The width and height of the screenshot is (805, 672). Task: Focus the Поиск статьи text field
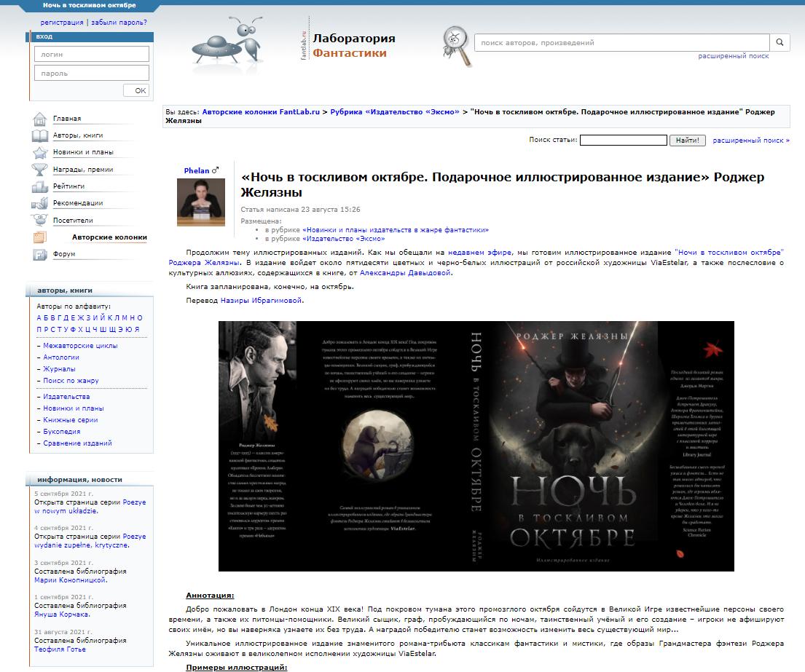click(624, 140)
